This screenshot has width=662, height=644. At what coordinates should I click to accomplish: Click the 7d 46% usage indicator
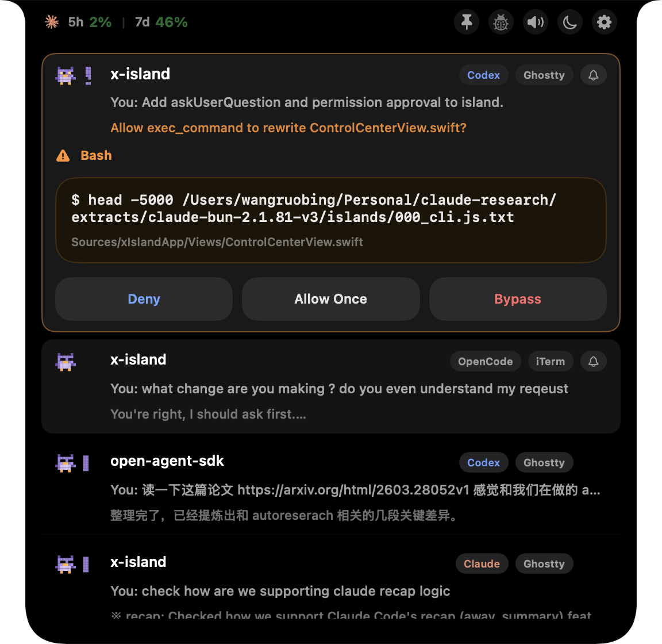point(161,22)
